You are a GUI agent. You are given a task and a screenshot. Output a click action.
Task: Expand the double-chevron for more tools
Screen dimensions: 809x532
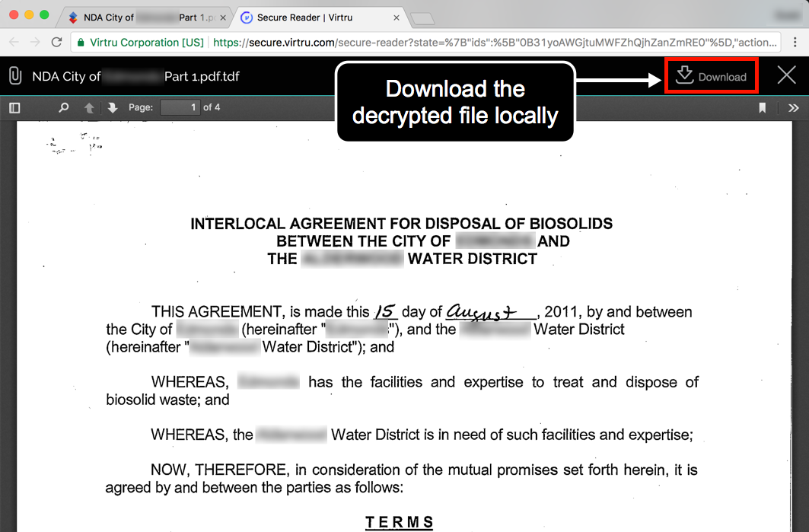pyautogui.click(x=794, y=107)
